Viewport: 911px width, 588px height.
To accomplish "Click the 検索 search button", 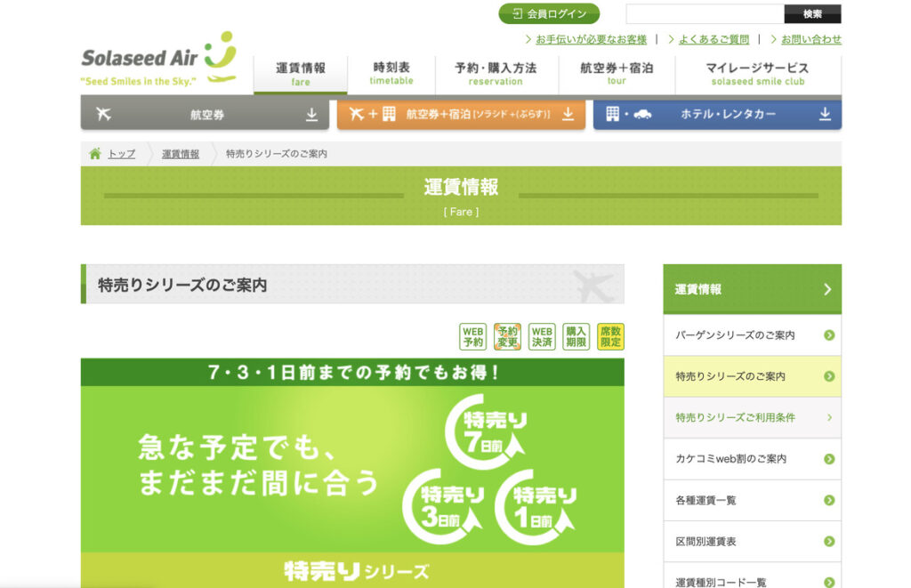I will pyautogui.click(x=812, y=14).
